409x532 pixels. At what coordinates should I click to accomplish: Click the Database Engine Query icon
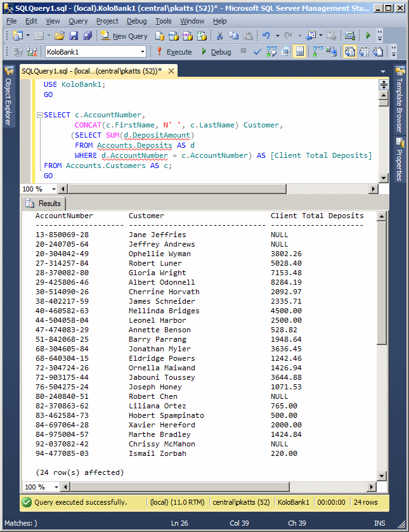(160, 36)
